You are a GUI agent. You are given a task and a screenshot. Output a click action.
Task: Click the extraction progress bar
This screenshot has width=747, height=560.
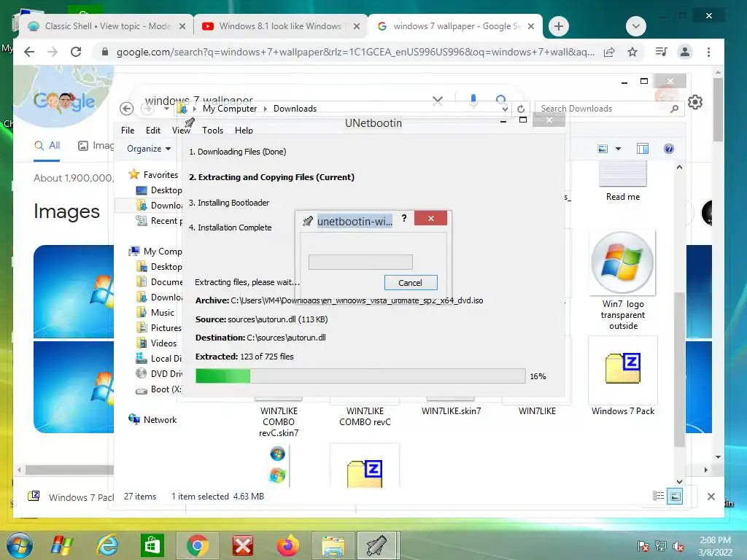point(360,376)
